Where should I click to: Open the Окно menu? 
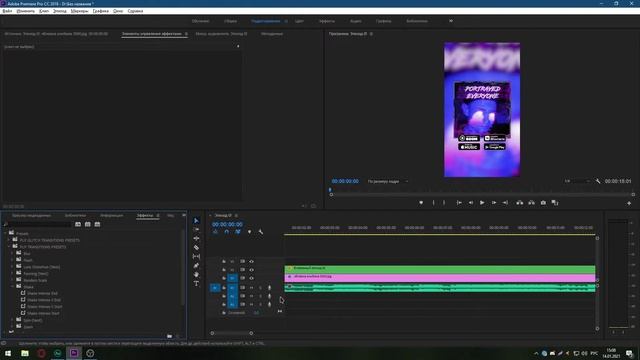118,11
